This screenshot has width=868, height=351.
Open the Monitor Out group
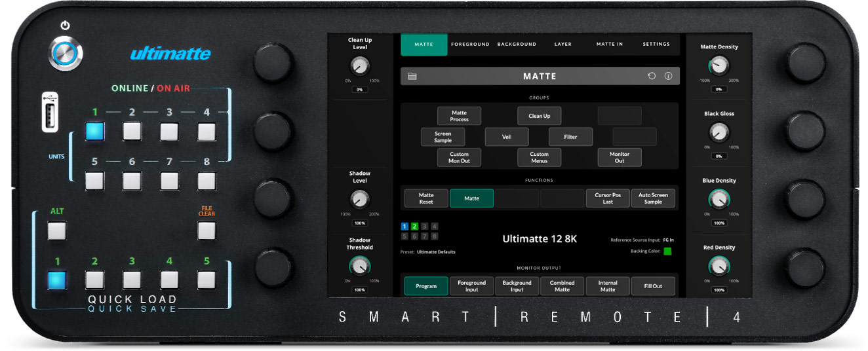tap(620, 157)
